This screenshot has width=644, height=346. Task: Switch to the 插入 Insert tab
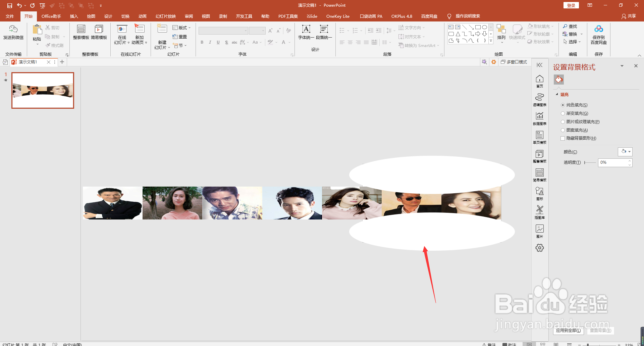tap(74, 16)
